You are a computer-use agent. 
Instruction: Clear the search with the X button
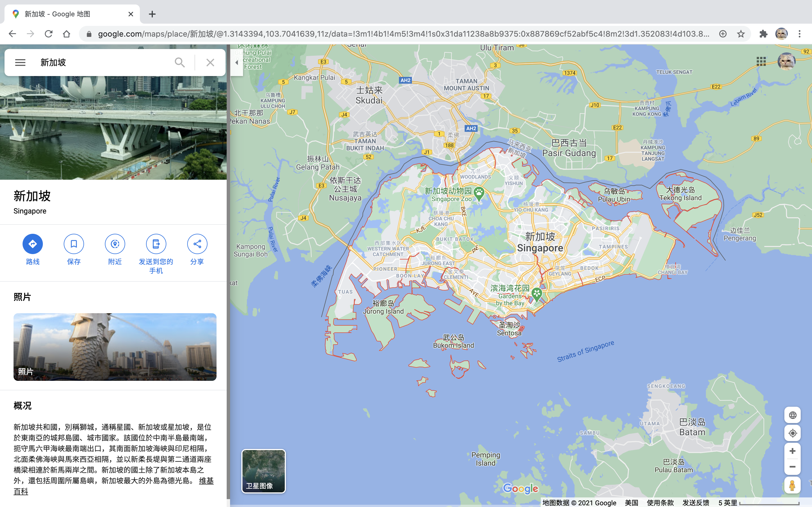(210, 63)
